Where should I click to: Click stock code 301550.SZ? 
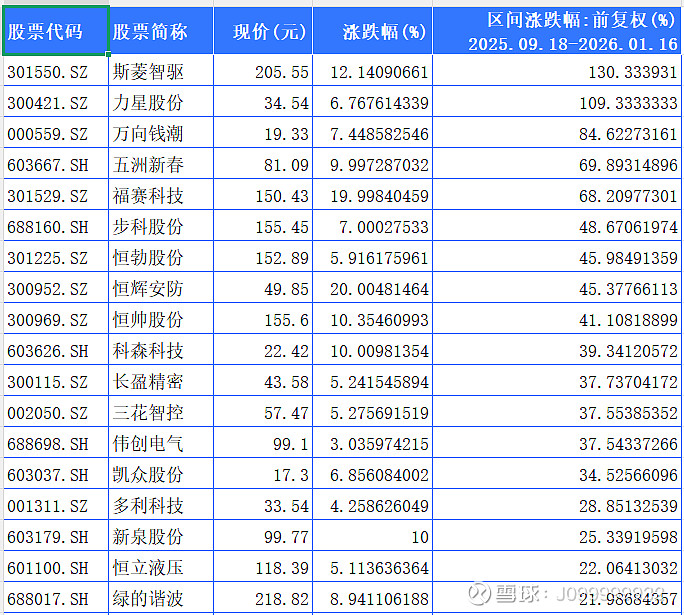pos(48,72)
